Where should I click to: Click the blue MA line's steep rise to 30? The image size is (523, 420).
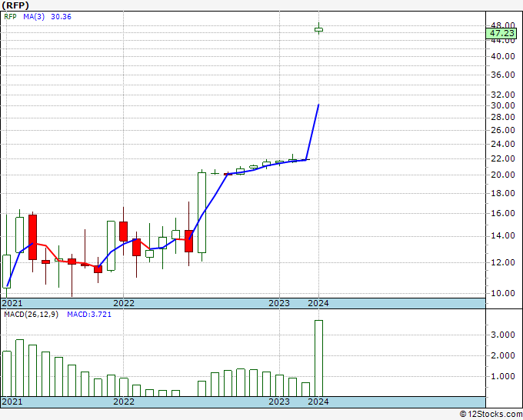point(312,132)
